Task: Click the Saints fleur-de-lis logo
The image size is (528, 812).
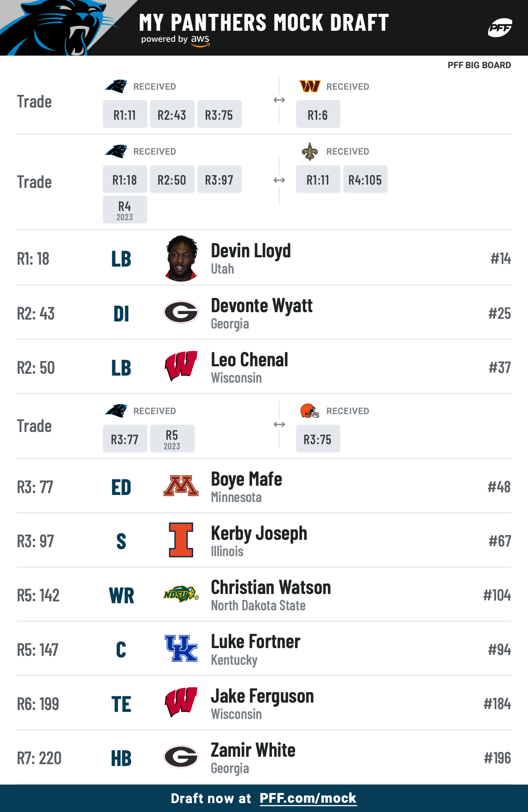Action: [x=310, y=151]
